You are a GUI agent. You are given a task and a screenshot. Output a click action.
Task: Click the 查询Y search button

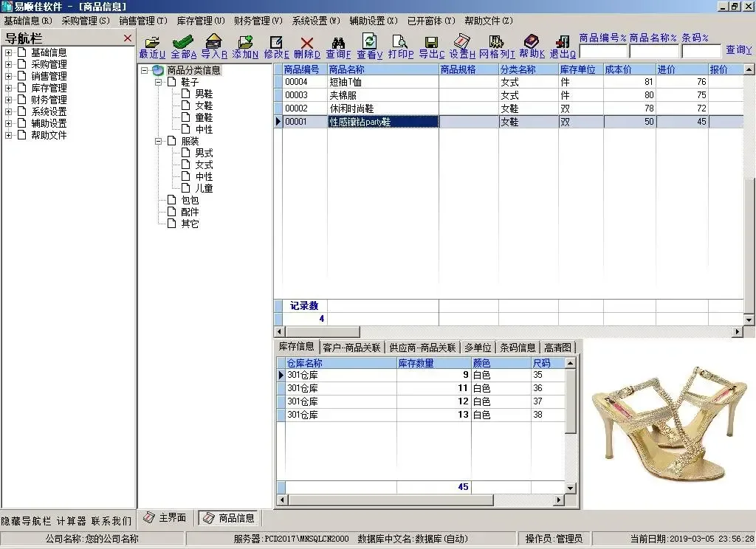(x=738, y=49)
